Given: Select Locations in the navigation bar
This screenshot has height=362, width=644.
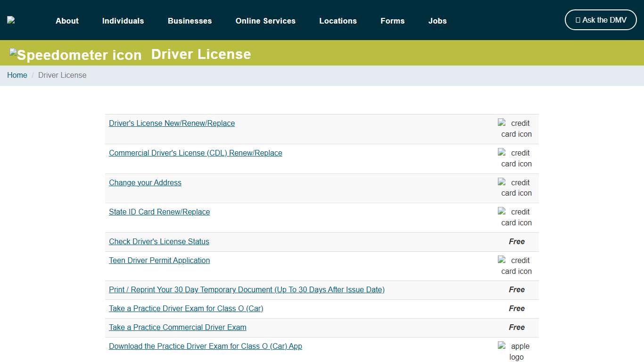Looking at the screenshot, I should [338, 21].
